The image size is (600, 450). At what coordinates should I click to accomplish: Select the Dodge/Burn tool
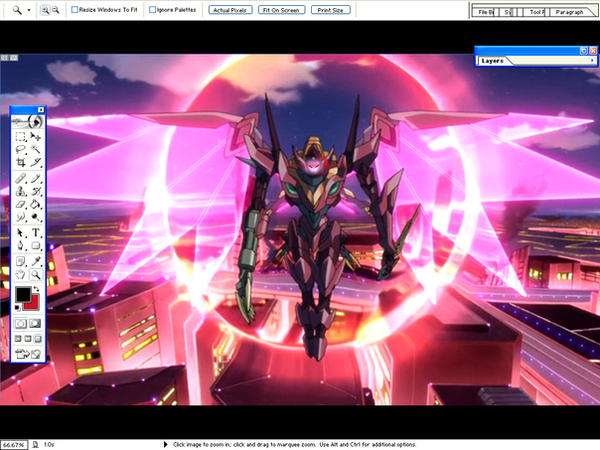(x=36, y=217)
